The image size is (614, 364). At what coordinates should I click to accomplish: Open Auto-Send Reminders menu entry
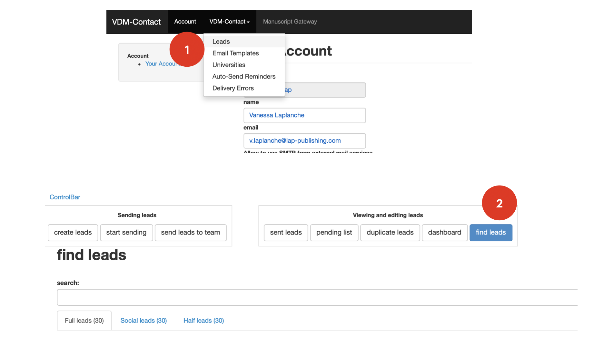pyautogui.click(x=244, y=76)
